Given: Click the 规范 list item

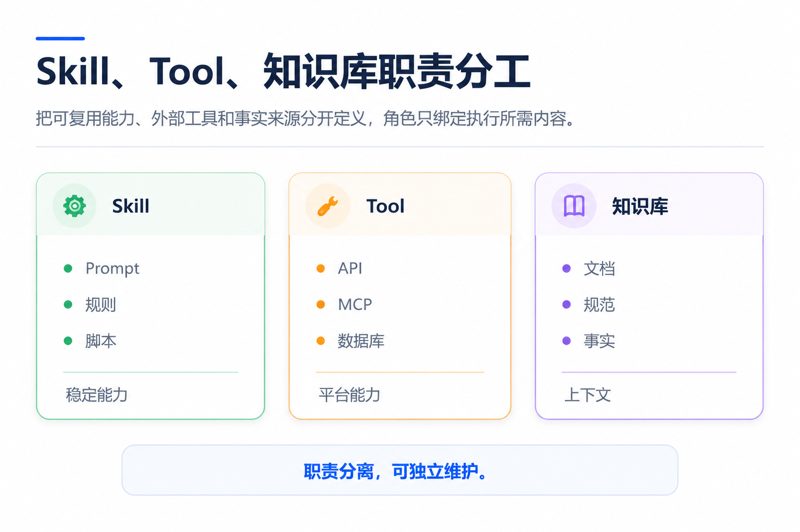Looking at the screenshot, I should tap(599, 305).
